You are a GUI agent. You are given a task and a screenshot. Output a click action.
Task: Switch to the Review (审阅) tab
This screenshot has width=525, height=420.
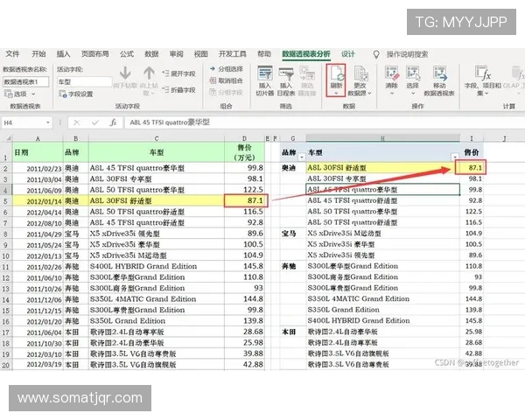[x=176, y=54]
